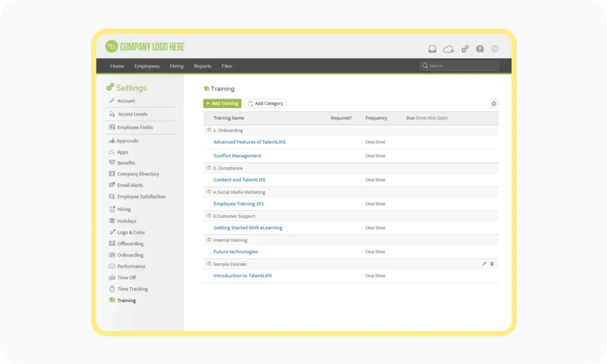Click the cloud upload icon with plus
This screenshot has height=364, width=607.
point(449,49)
